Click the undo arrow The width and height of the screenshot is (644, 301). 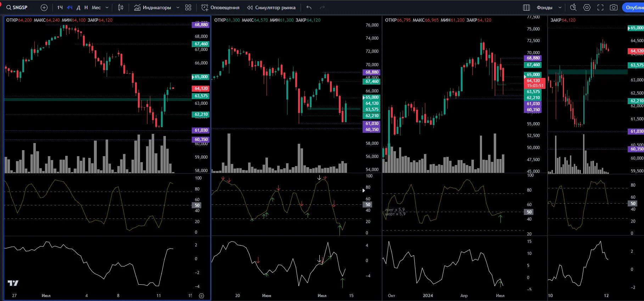(309, 7)
